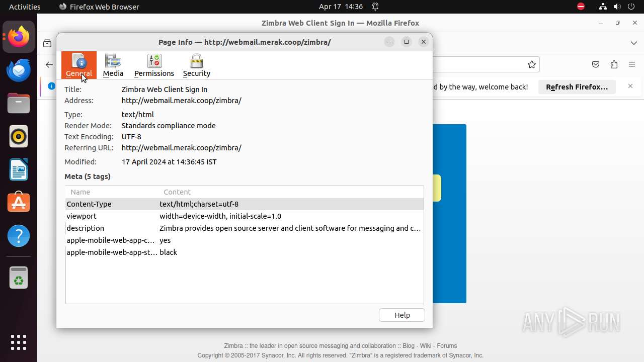Viewport: 644px width, 362px height.
Task: Open the Help icon in the dock
Action: point(19,236)
